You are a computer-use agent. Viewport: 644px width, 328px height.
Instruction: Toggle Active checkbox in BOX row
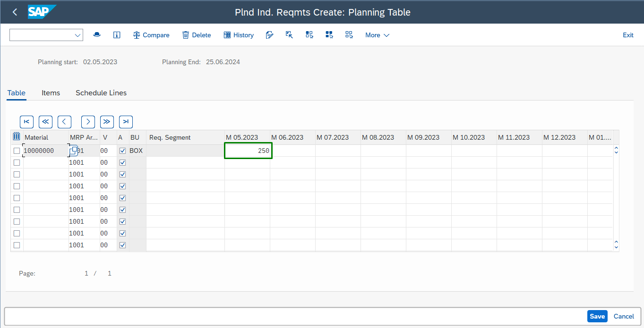coord(123,151)
